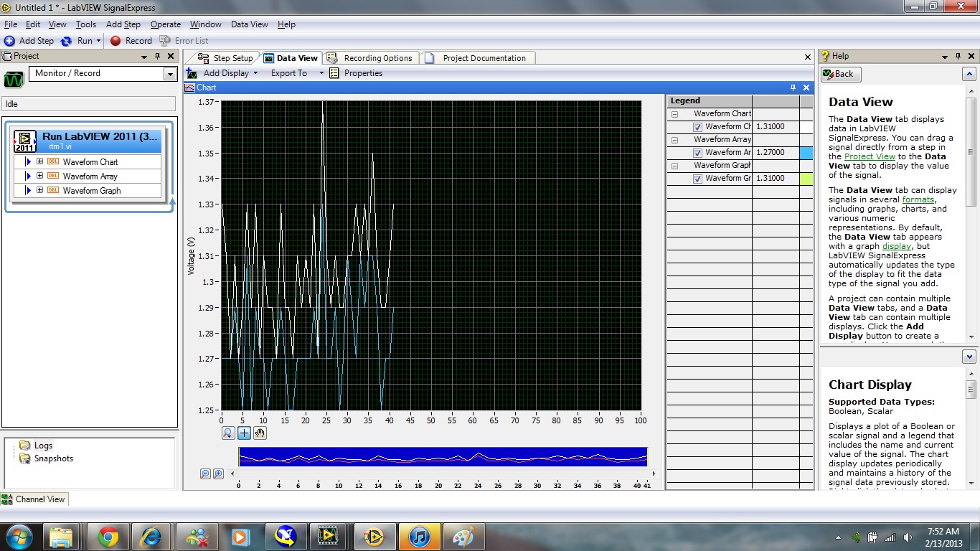Pin the Project panel
The height and width of the screenshot is (551, 980).
[159, 56]
